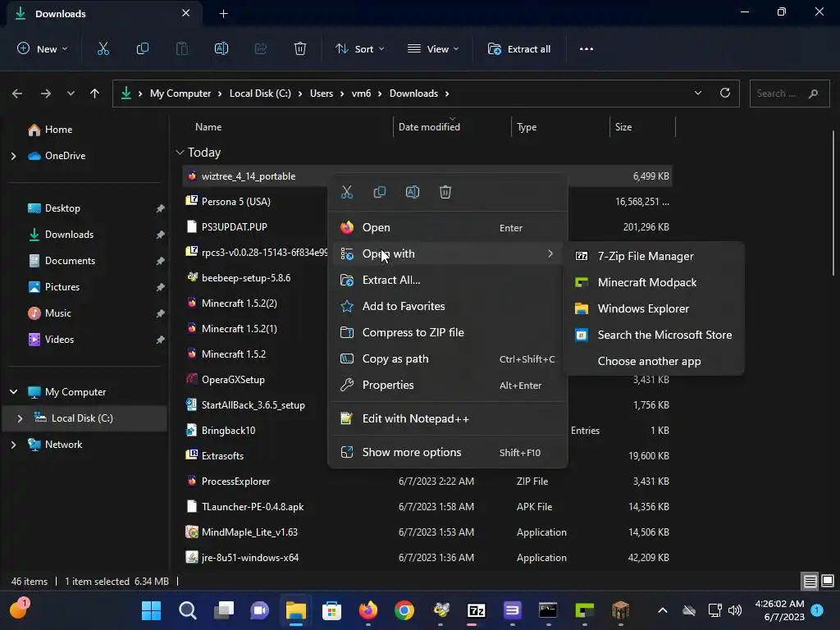Select Choose another app
This screenshot has width=840, height=630.
coord(654,361)
